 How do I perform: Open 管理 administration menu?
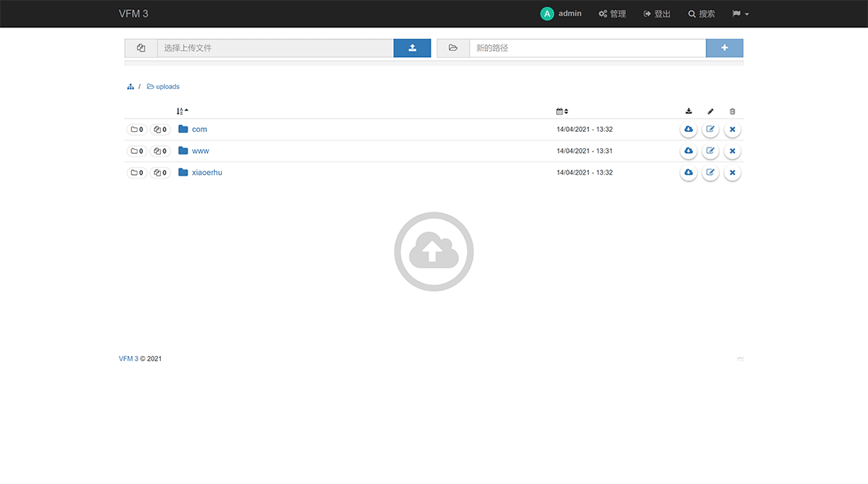click(x=612, y=14)
